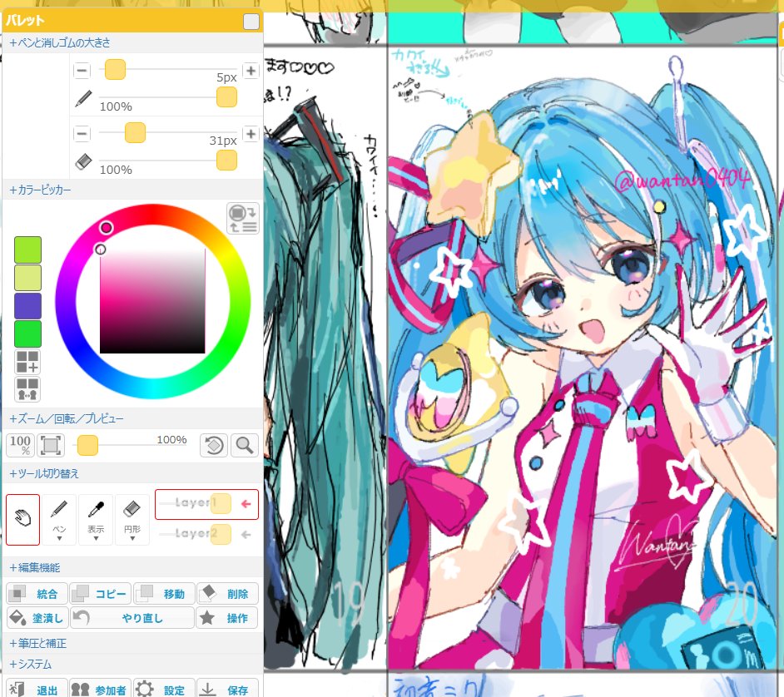Viewport: 784px width, 697px height.
Task: Pick the pale yellow-green color swatch
Action: 27,278
